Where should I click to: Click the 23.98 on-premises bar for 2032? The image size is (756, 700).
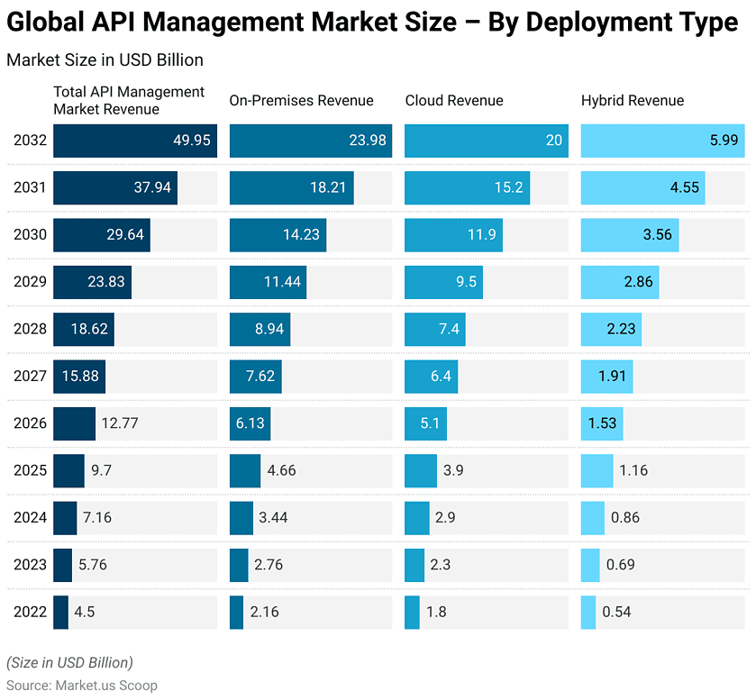[311, 141]
